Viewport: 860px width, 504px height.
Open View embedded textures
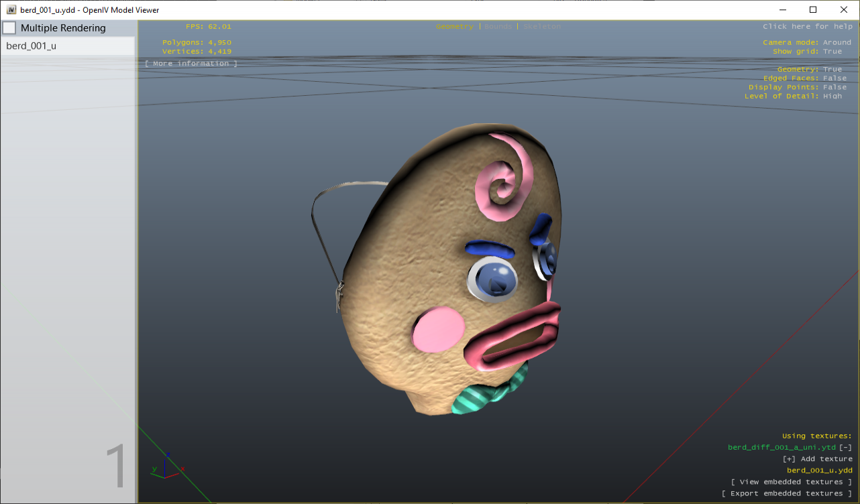791,481
